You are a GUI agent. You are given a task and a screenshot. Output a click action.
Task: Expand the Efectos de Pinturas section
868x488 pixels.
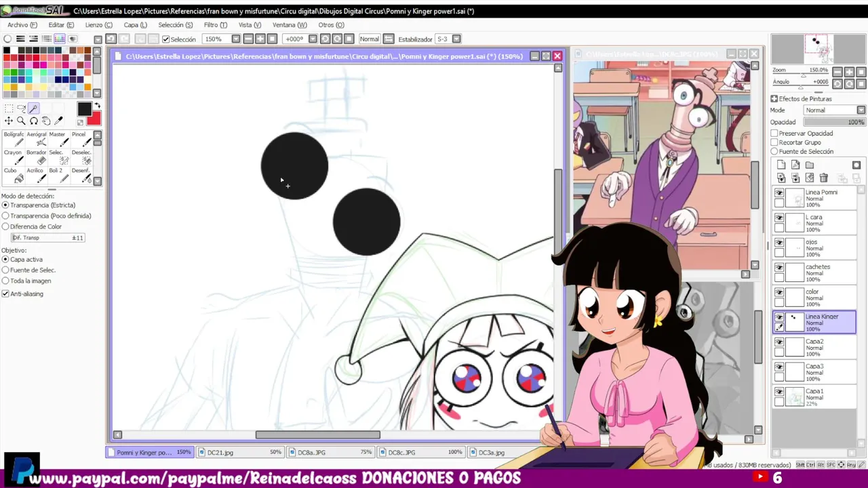(x=774, y=99)
